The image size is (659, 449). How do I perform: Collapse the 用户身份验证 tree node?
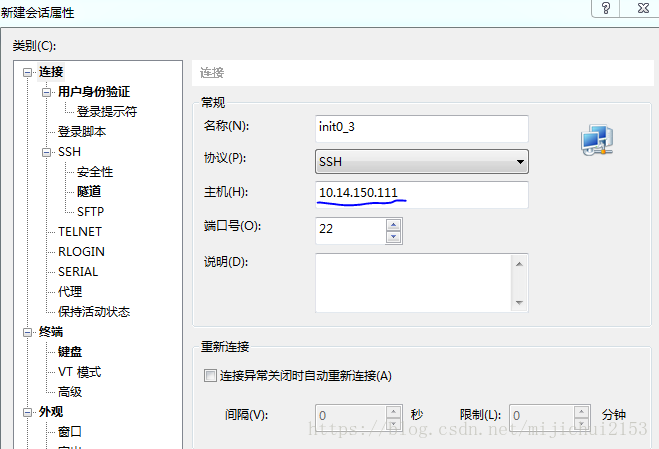coord(46,92)
